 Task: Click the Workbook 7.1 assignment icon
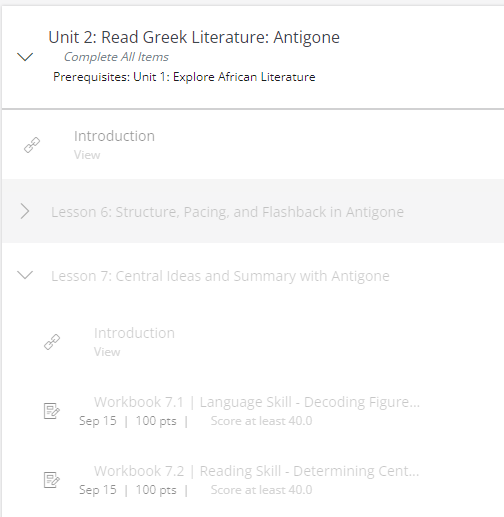(52, 411)
